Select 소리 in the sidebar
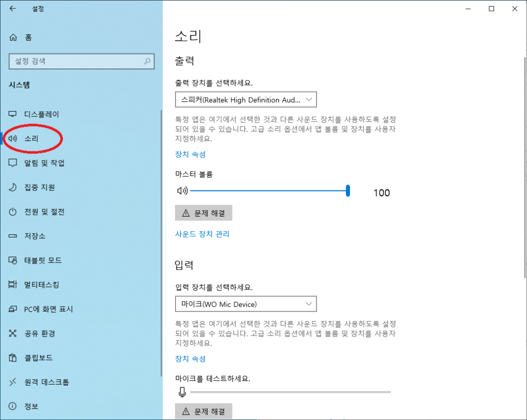The height and width of the screenshot is (420, 527). coord(31,139)
